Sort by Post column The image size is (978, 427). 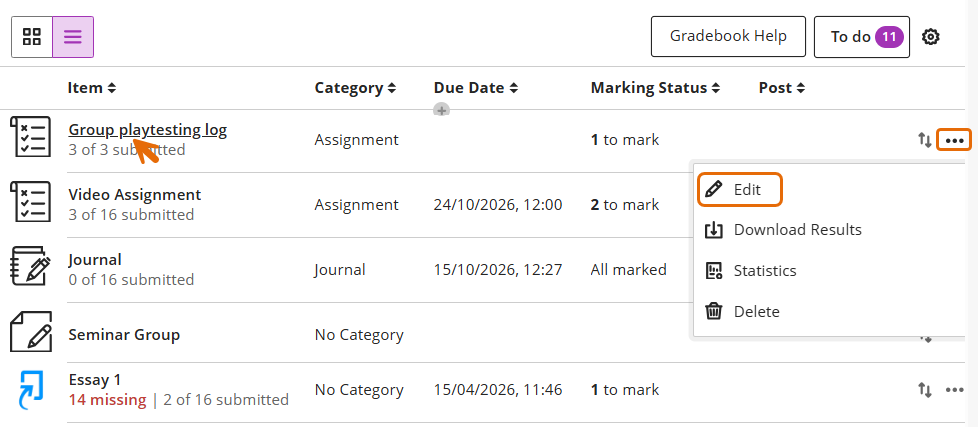(x=782, y=88)
